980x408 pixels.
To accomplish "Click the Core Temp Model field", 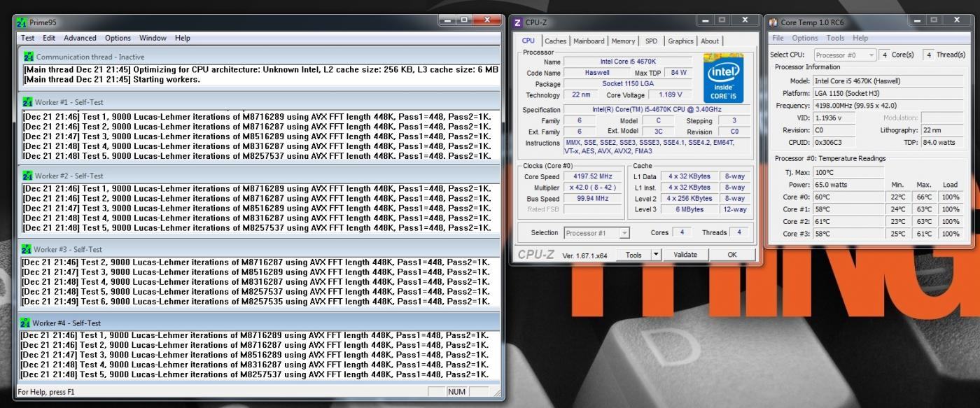I will [x=888, y=80].
